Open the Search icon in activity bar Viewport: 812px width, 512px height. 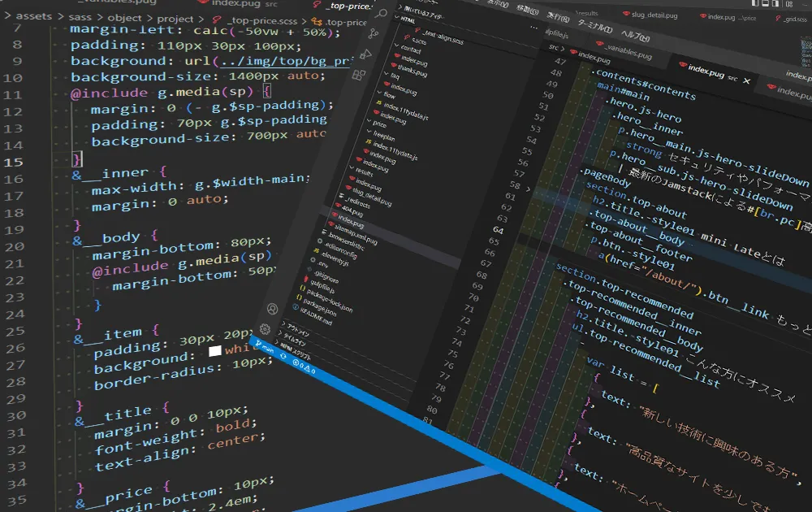[x=380, y=11]
